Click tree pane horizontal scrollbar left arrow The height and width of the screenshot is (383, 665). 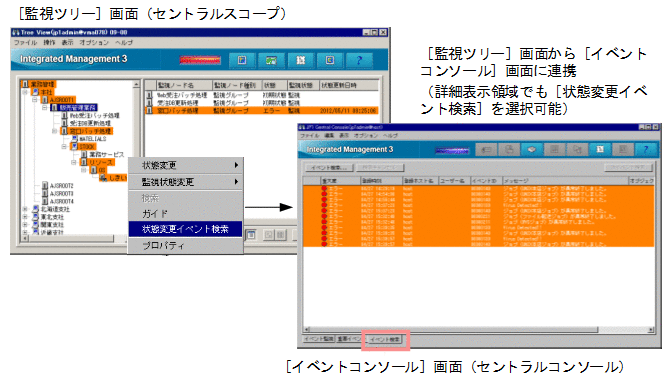pos(25,239)
